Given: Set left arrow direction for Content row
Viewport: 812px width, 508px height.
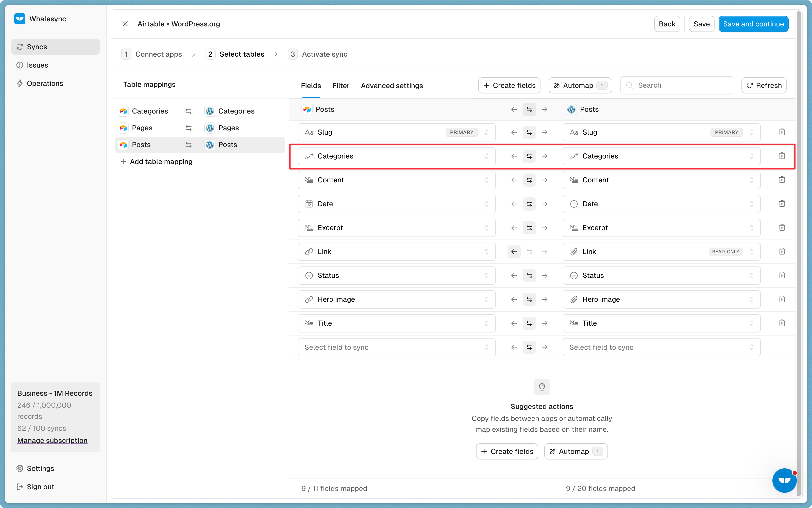Looking at the screenshot, I should tap(514, 180).
